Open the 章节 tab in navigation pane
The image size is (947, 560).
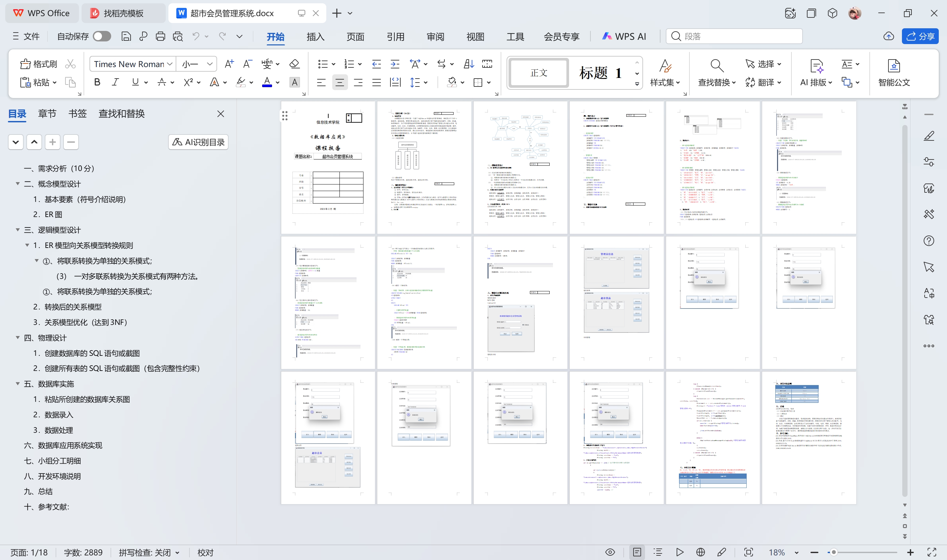tap(47, 113)
